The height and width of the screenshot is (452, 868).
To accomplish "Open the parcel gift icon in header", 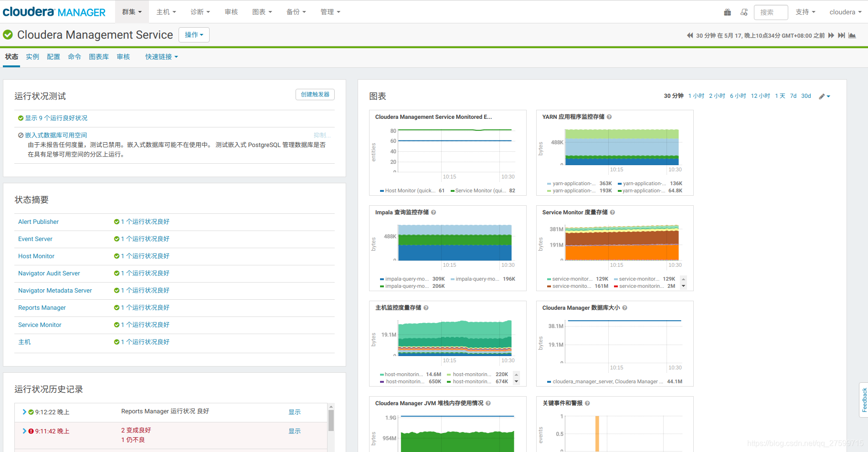I will point(727,12).
